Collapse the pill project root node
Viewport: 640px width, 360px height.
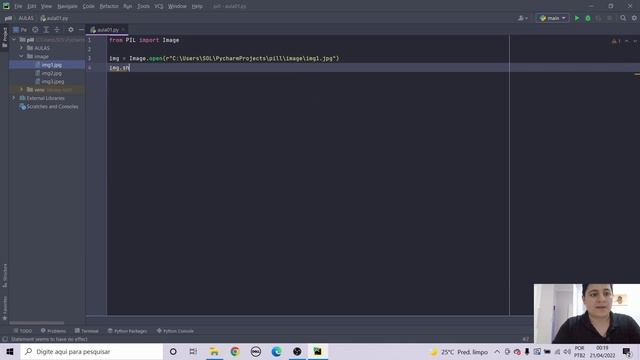tap(14, 40)
